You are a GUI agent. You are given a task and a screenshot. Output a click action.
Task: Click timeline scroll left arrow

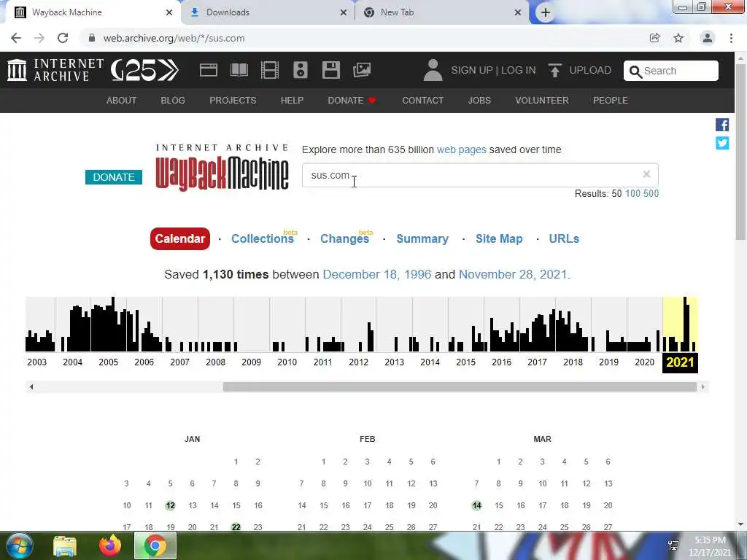pos(31,386)
